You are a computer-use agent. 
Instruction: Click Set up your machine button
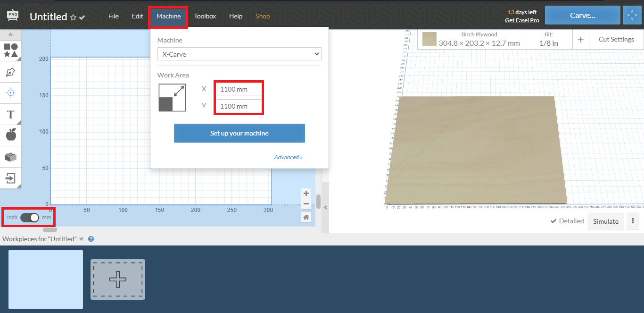point(239,133)
